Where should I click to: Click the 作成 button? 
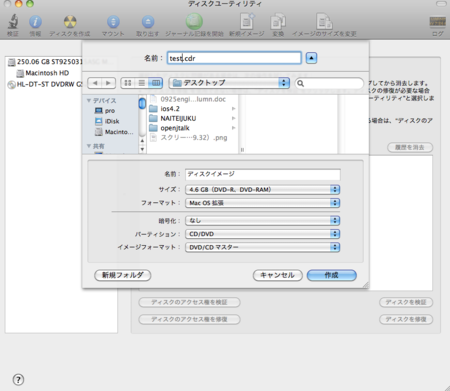click(332, 275)
